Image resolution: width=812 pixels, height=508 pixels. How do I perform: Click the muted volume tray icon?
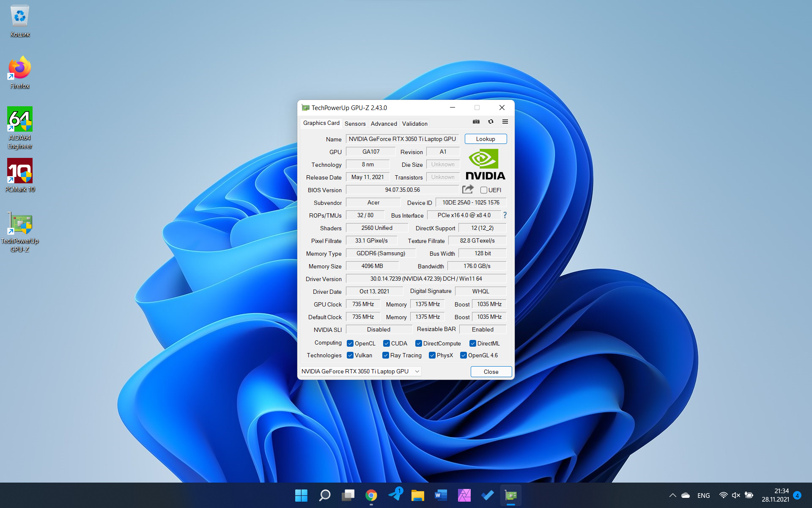(736, 495)
